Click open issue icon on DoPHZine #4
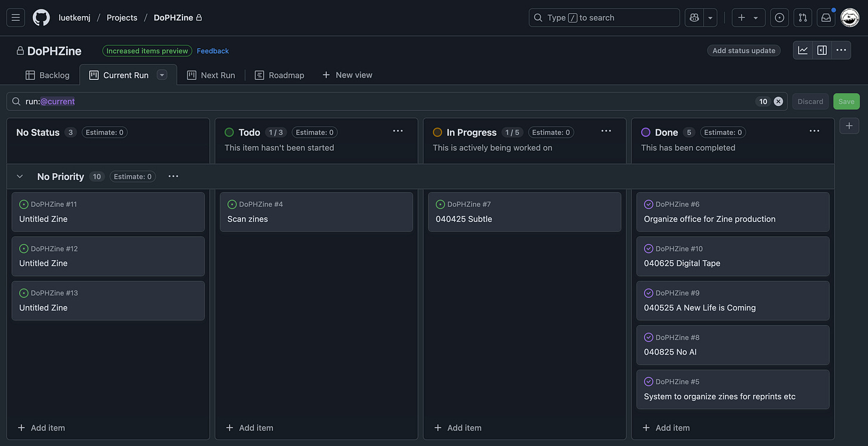The height and width of the screenshot is (446, 868). (x=232, y=205)
